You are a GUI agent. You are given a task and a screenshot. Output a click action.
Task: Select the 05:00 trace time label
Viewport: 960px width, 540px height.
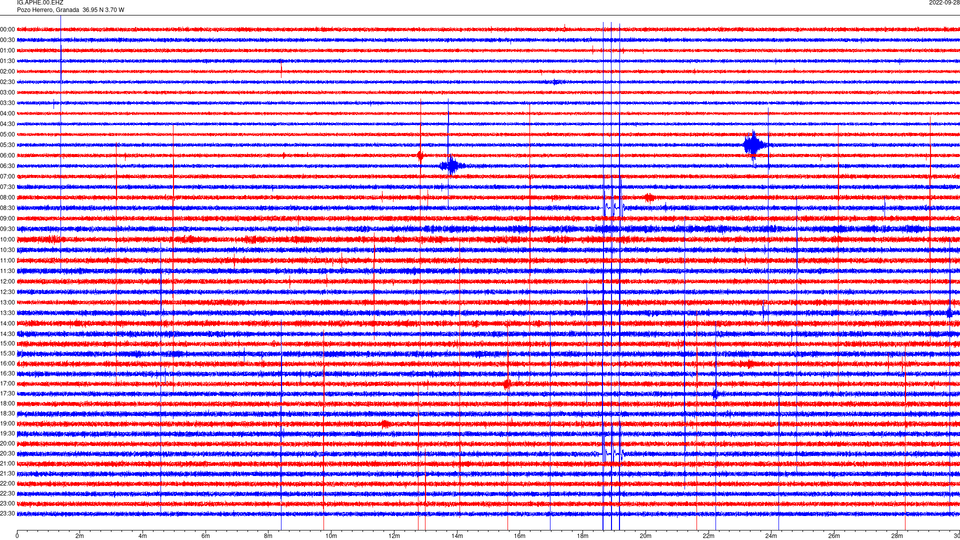point(7,134)
